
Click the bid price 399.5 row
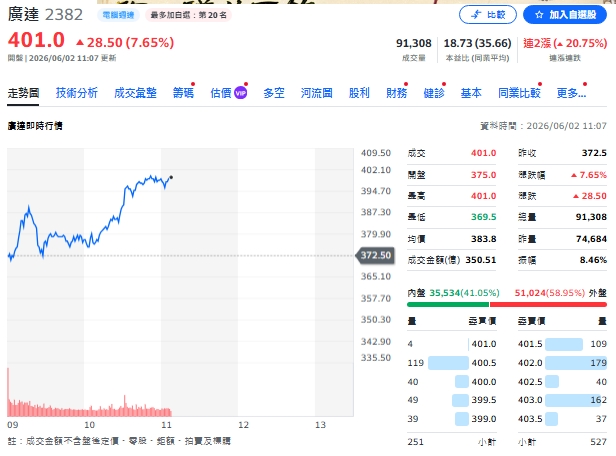pos(452,400)
